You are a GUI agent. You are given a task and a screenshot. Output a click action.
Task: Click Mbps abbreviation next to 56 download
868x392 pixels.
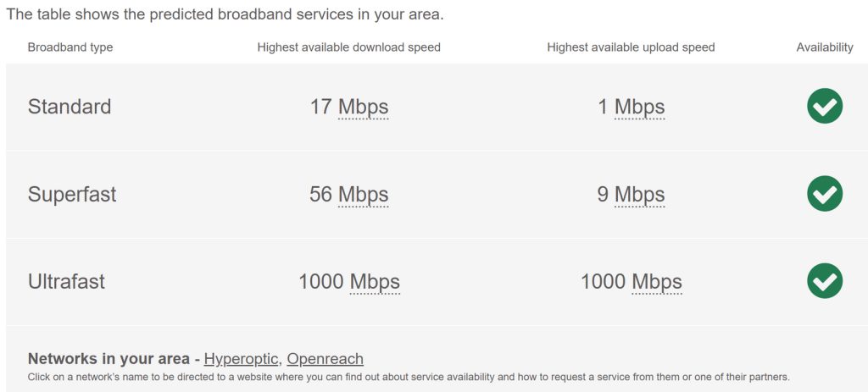tap(363, 195)
